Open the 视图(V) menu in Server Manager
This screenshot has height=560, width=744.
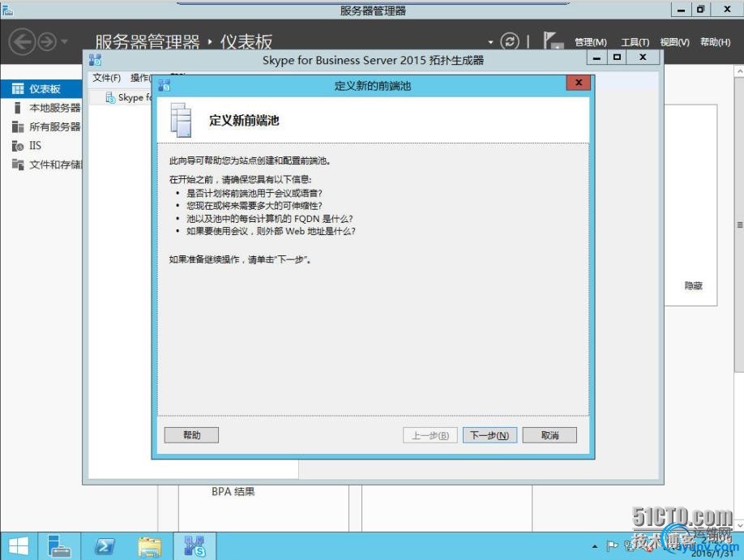click(675, 42)
